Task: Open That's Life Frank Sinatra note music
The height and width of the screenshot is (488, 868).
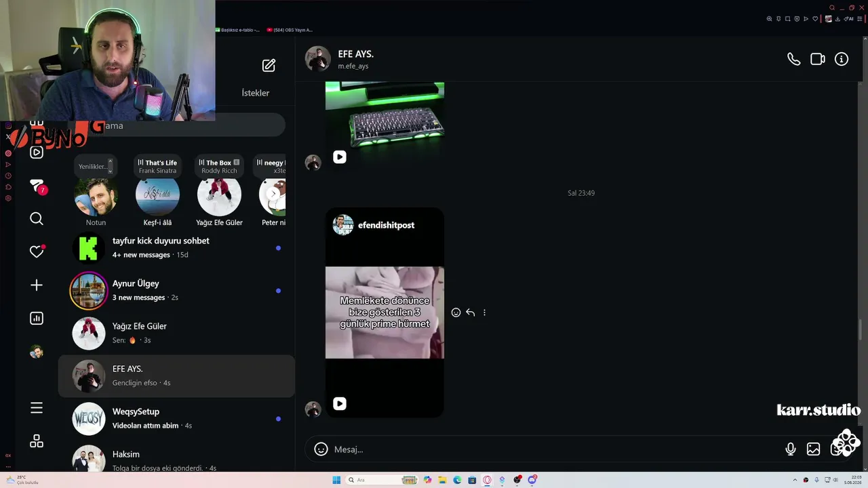Action: (157, 167)
